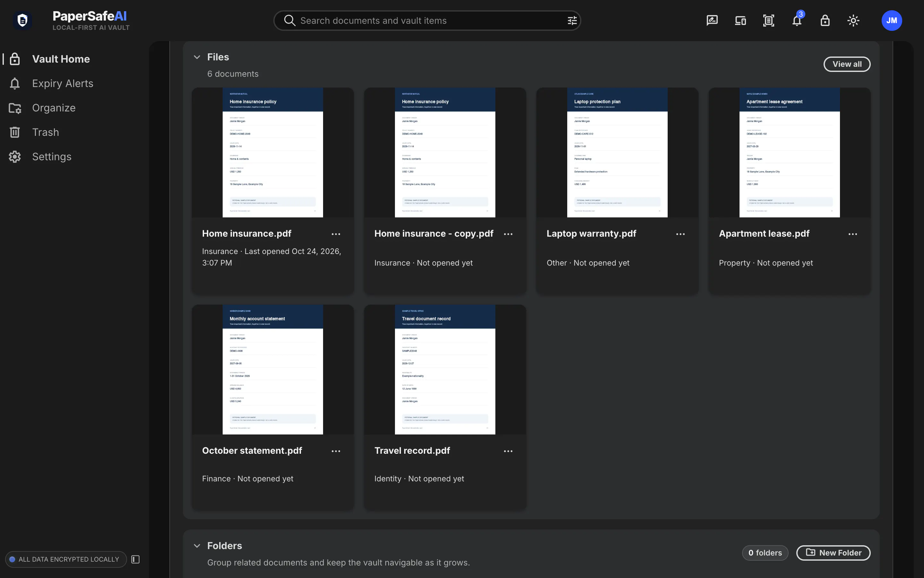The height and width of the screenshot is (578, 924).
Task: Click the Laptop warranty.pdf file name
Action: [591, 233]
